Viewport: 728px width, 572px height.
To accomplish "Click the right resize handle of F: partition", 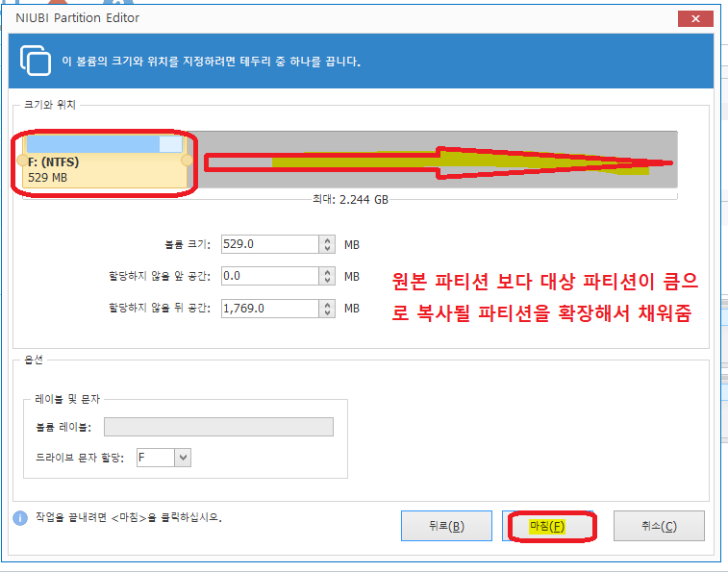I will [187, 161].
